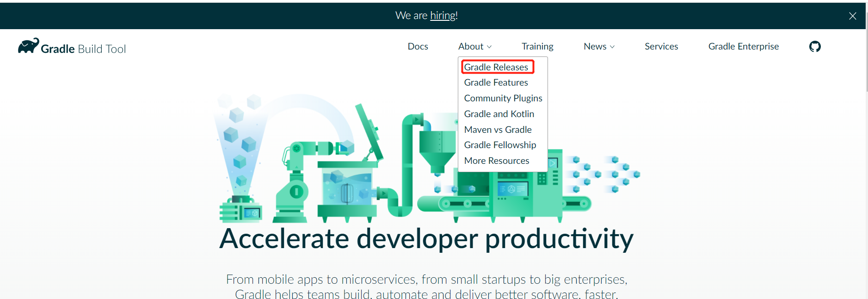Image resolution: width=868 pixels, height=299 pixels.
Task: Select Gradle Releases from About menu
Action: pos(496,67)
